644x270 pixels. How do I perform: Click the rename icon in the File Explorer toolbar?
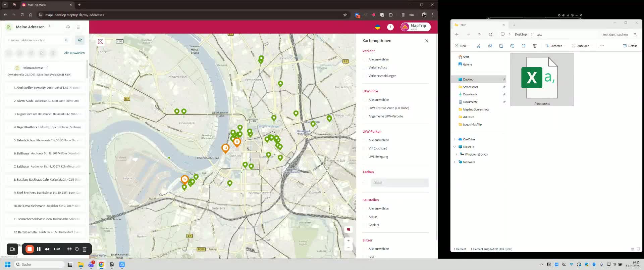click(x=512, y=46)
